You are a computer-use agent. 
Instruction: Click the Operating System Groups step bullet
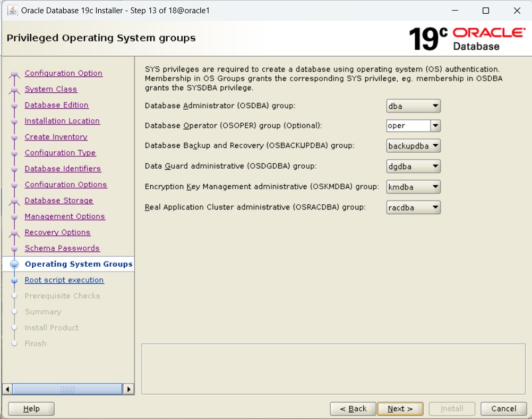14,264
